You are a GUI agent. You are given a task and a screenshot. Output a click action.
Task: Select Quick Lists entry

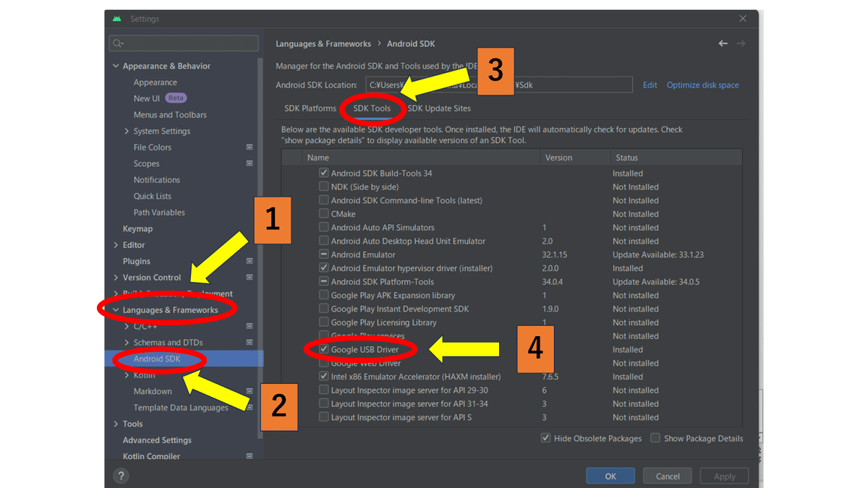[x=153, y=196]
